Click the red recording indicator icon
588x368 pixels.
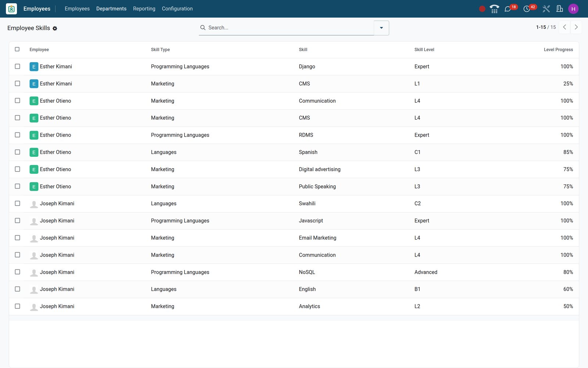click(x=482, y=9)
